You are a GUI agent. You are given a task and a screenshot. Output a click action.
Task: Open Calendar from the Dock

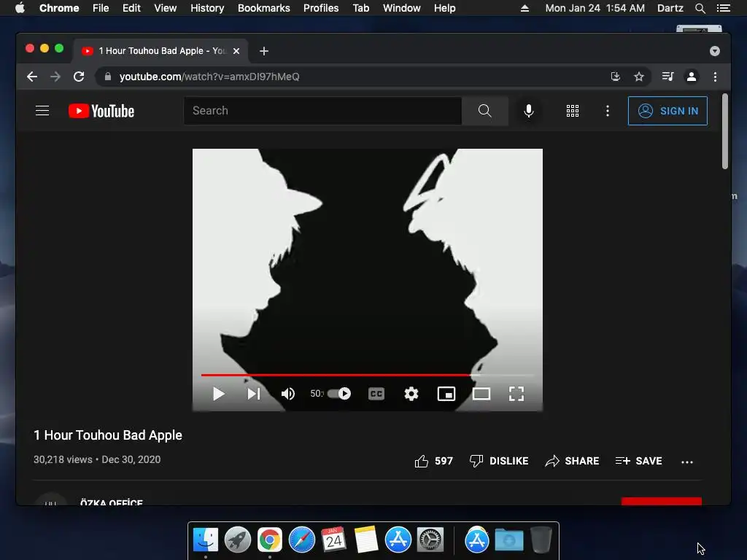[334, 540]
